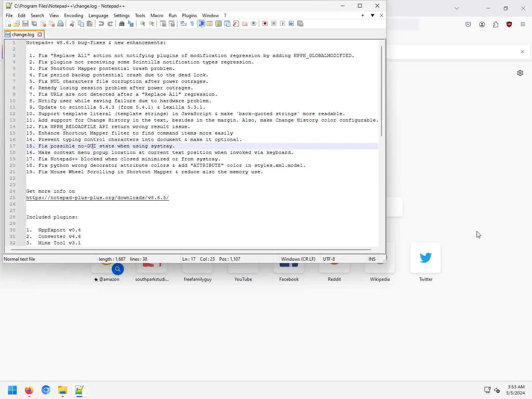Toggle Show All Characters pilcrow icon

pos(192,24)
